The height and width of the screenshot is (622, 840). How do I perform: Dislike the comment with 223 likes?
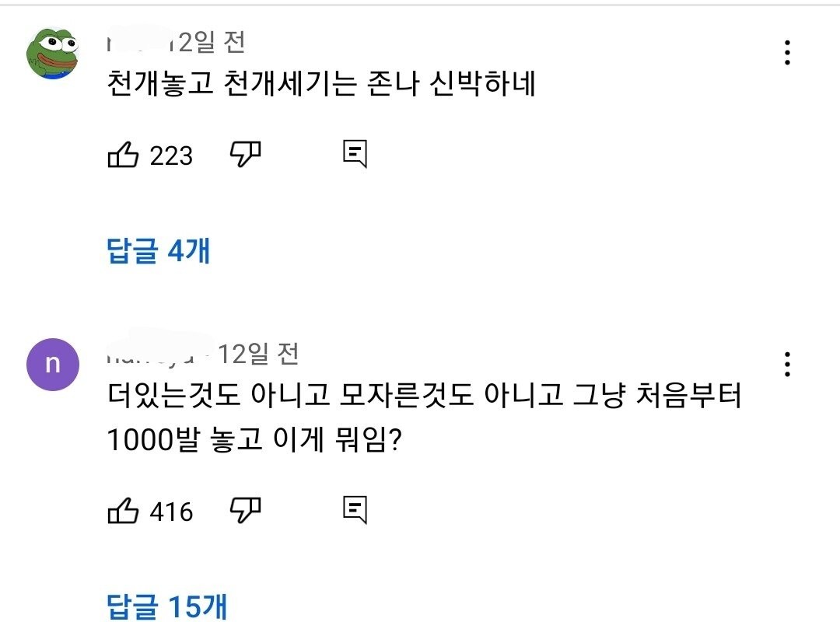tap(246, 154)
